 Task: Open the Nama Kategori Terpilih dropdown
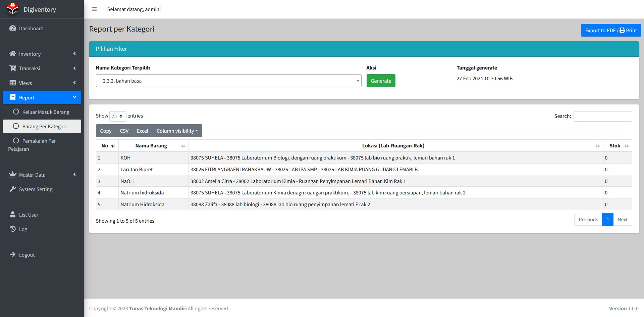point(228,81)
